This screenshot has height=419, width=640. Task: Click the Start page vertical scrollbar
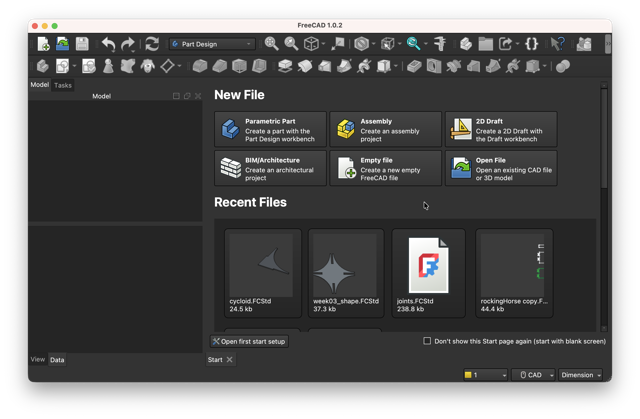(x=604, y=139)
